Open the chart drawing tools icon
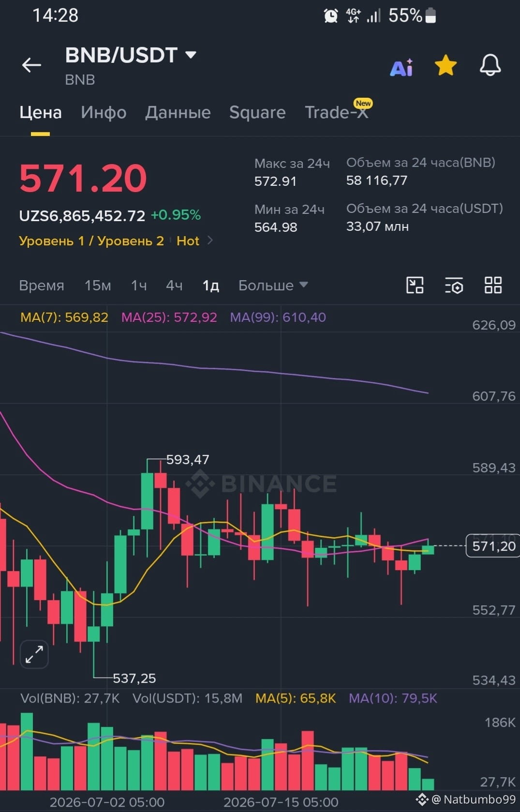520x812 pixels. (x=415, y=285)
